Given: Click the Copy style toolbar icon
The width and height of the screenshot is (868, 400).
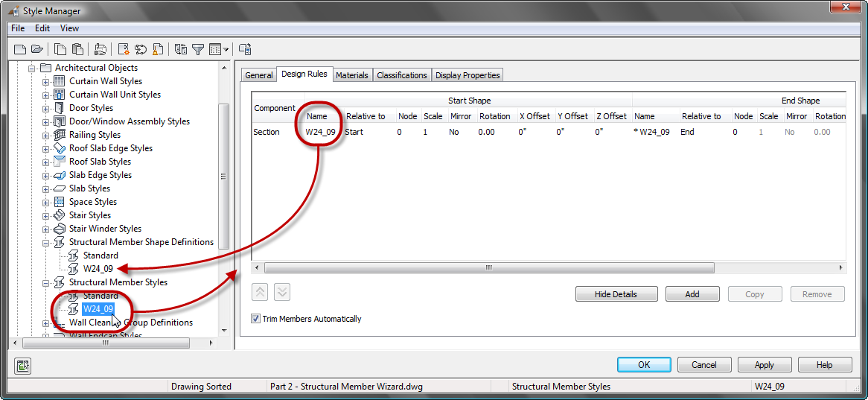Looking at the screenshot, I should click(x=60, y=49).
